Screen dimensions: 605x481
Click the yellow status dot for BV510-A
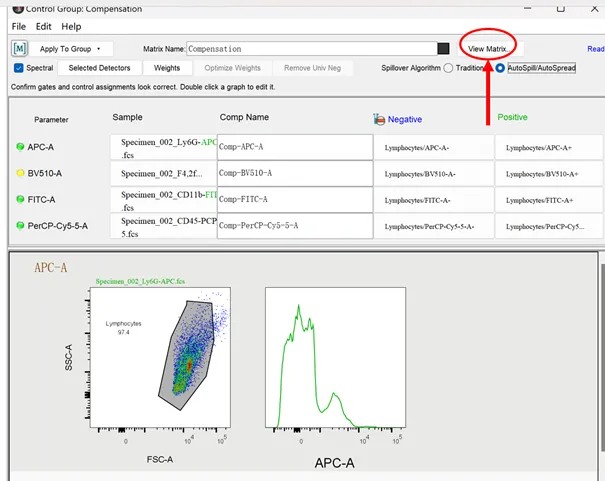20,173
